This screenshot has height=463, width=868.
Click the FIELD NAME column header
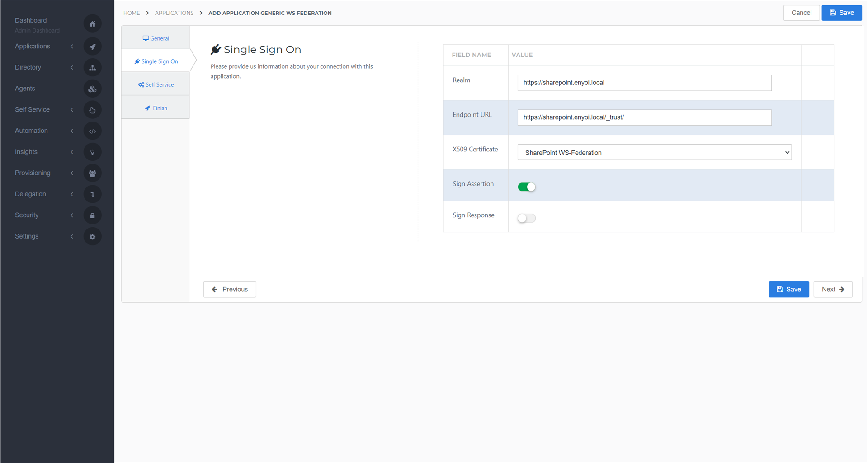[471, 55]
